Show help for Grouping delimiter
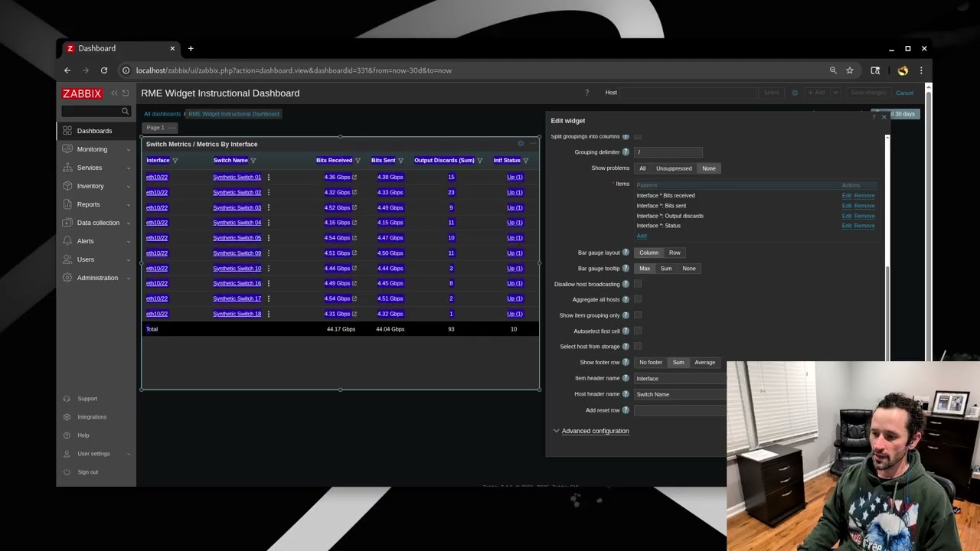The width and height of the screenshot is (980, 551). pos(626,152)
